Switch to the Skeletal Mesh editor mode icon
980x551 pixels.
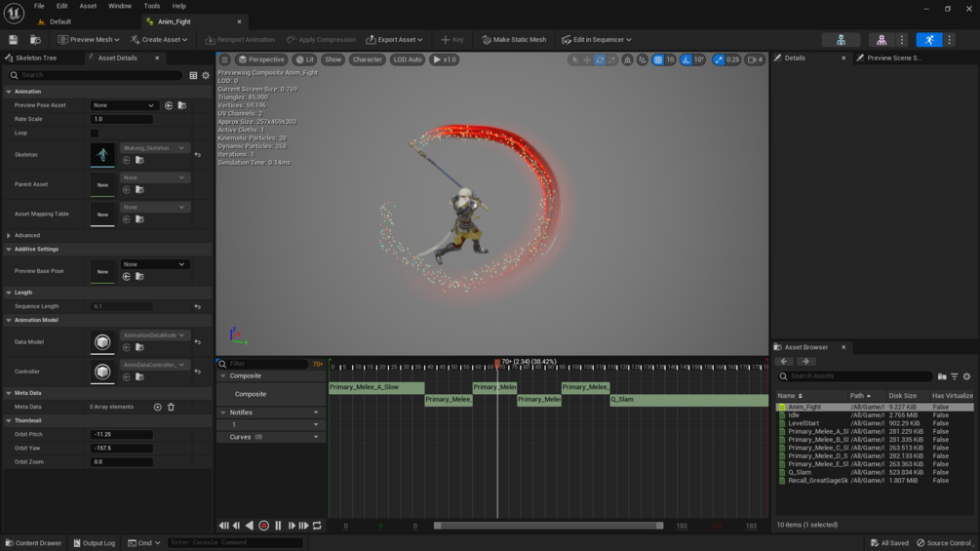pos(882,39)
